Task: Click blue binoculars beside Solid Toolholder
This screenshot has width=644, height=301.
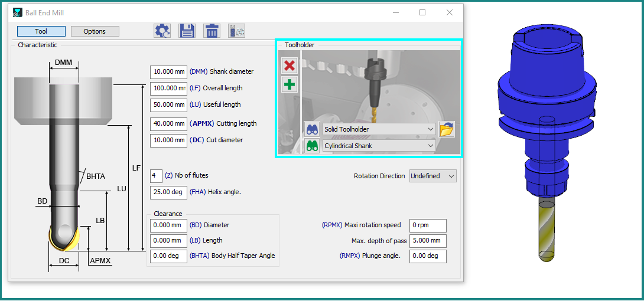Action: (312, 129)
